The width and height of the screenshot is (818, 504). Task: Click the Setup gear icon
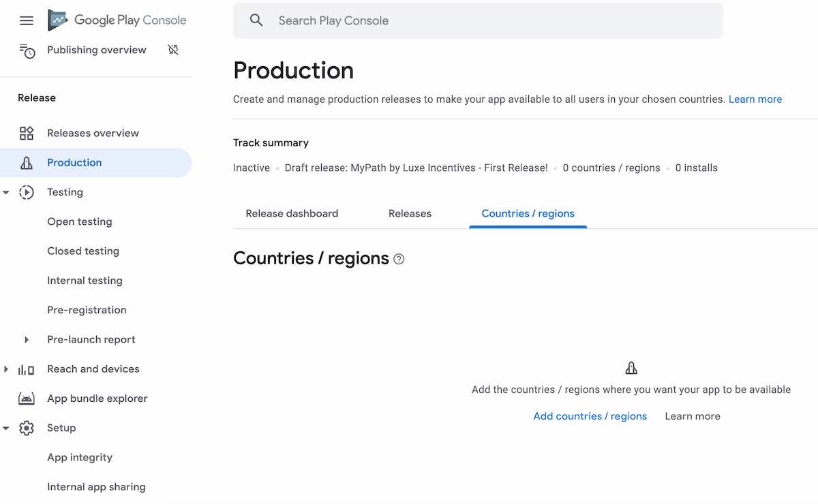tap(27, 428)
